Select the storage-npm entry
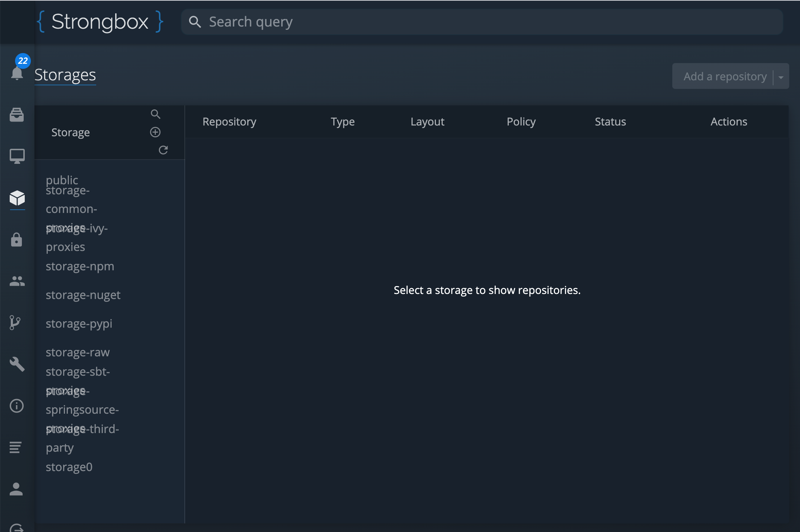Viewport: 800px width, 532px height. coord(80,266)
